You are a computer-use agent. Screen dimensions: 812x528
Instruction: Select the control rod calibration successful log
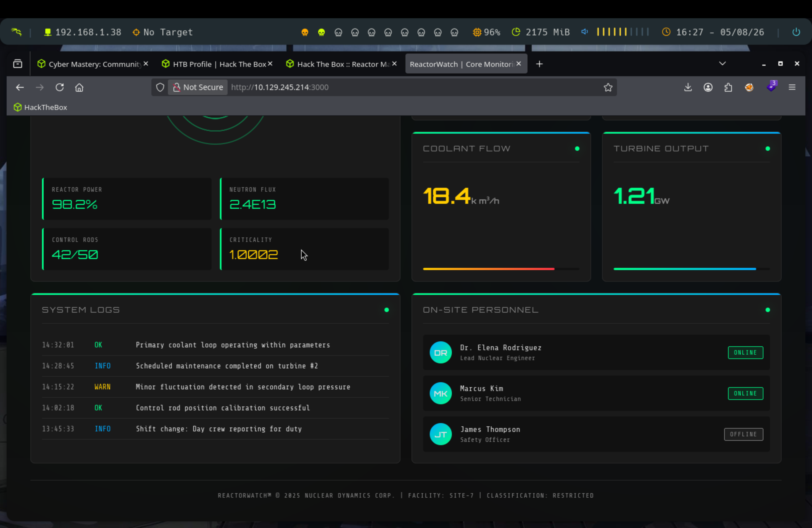click(215, 408)
